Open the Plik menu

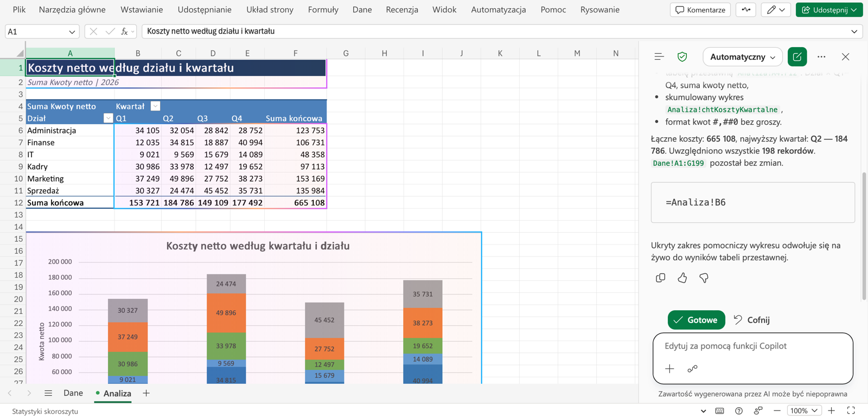click(x=19, y=10)
